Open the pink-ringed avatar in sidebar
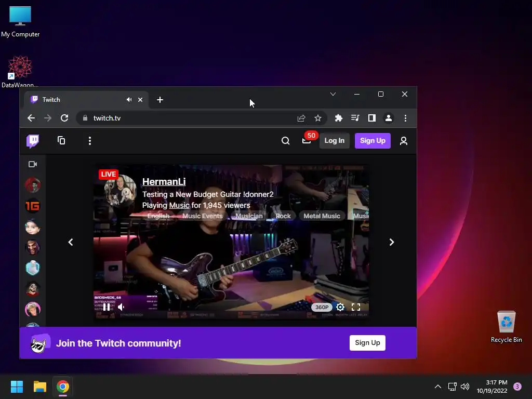The width and height of the screenshot is (532, 399). (33, 309)
